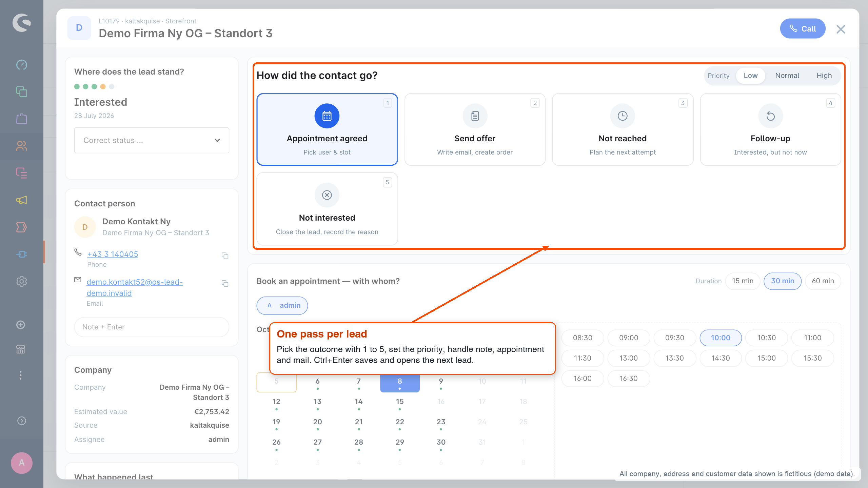Click the user avatar A in sidebar
Image resolution: width=868 pixels, height=488 pixels.
point(22,463)
